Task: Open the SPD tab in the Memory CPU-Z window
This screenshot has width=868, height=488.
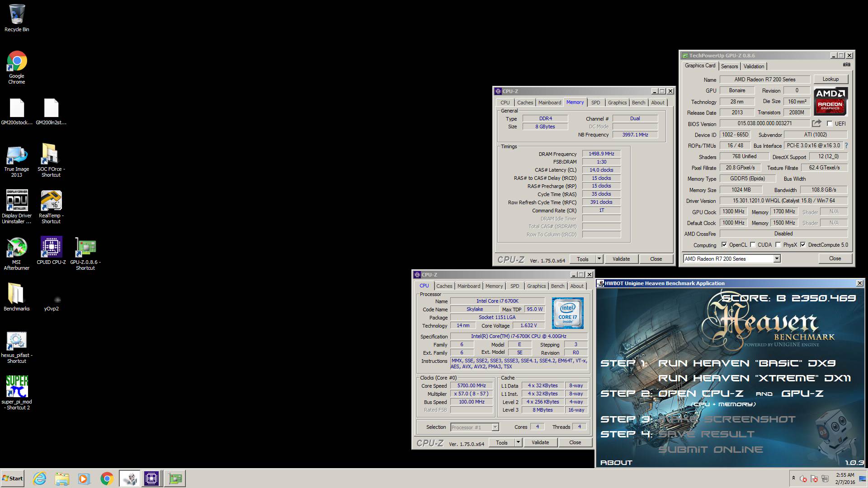Action: (596, 103)
